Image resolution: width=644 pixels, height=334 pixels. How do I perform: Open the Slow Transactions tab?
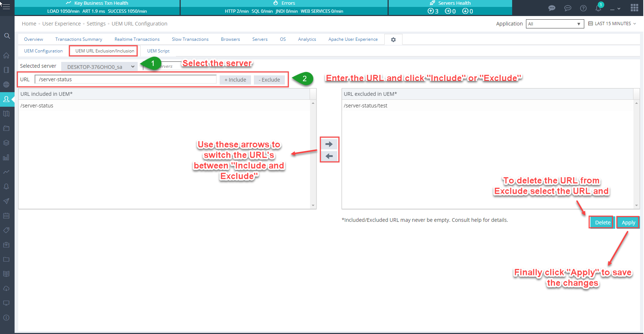pos(190,39)
